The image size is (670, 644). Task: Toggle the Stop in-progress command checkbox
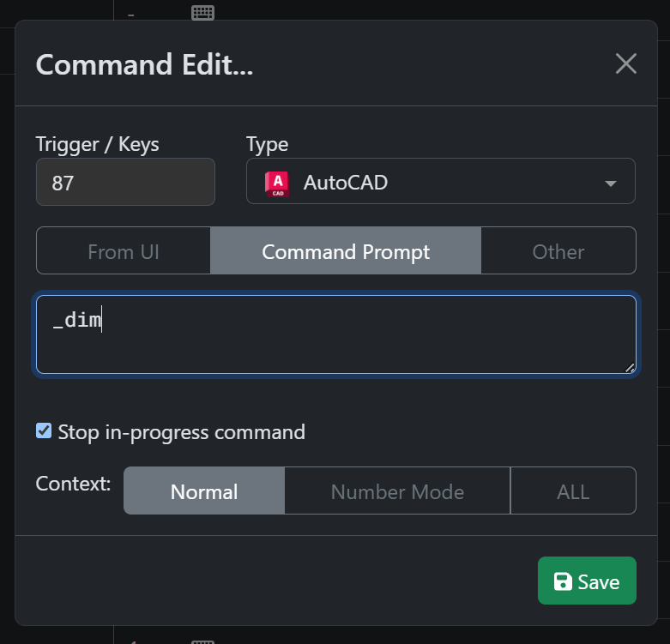(x=44, y=431)
